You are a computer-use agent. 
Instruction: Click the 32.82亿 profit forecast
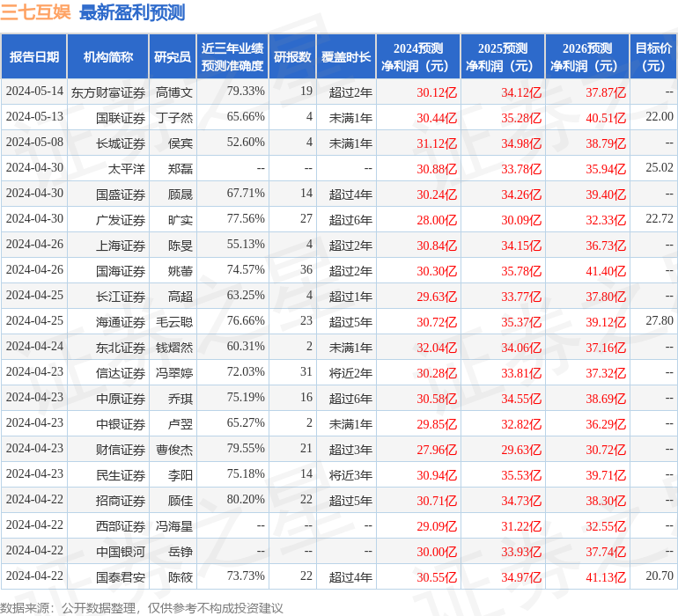click(521, 424)
